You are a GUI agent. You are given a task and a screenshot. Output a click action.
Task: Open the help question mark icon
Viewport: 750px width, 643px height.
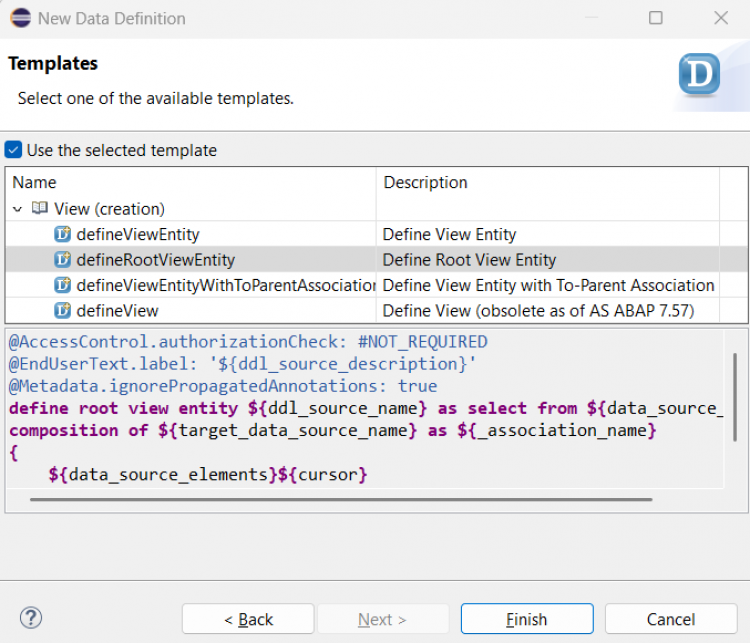(31, 618)
